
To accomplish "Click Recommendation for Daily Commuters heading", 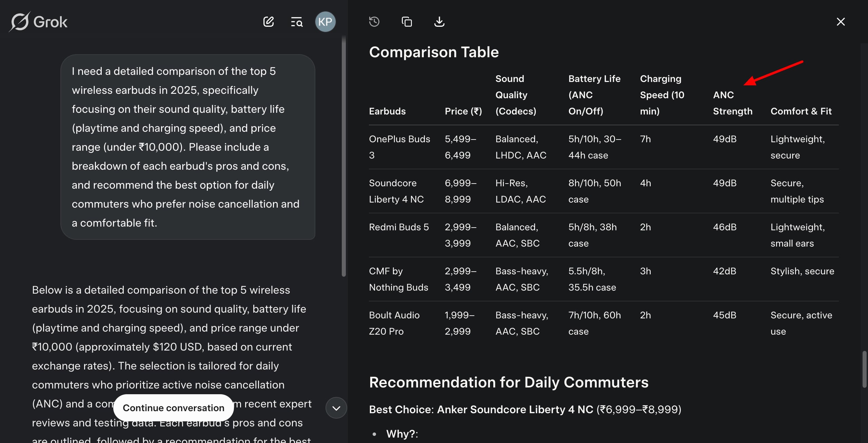I will [x=508, y=382].
